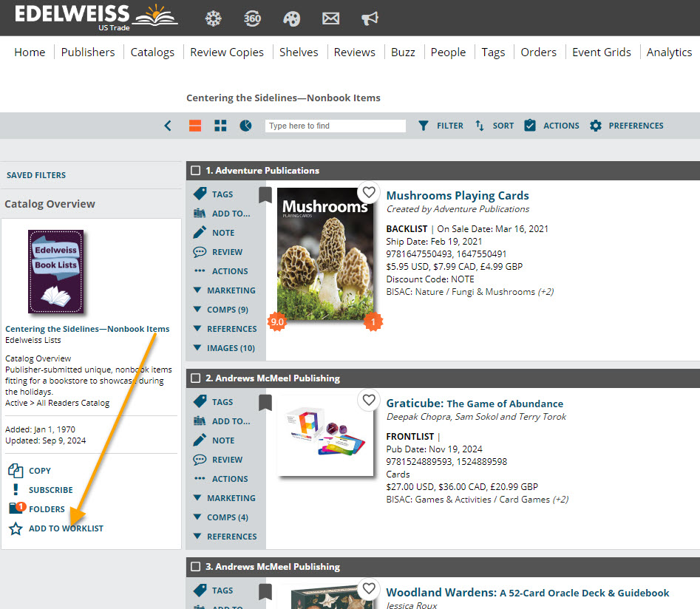Open Review Copies menu item

point(227,52)
